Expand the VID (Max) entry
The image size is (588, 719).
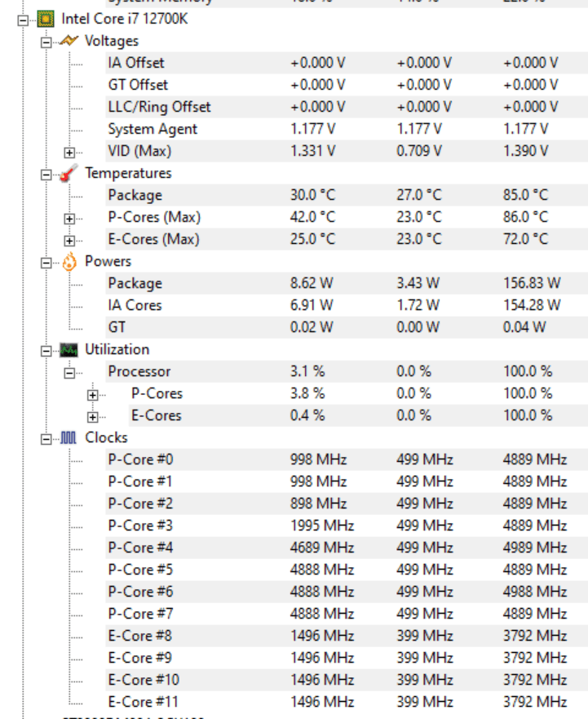coord(69,153)
